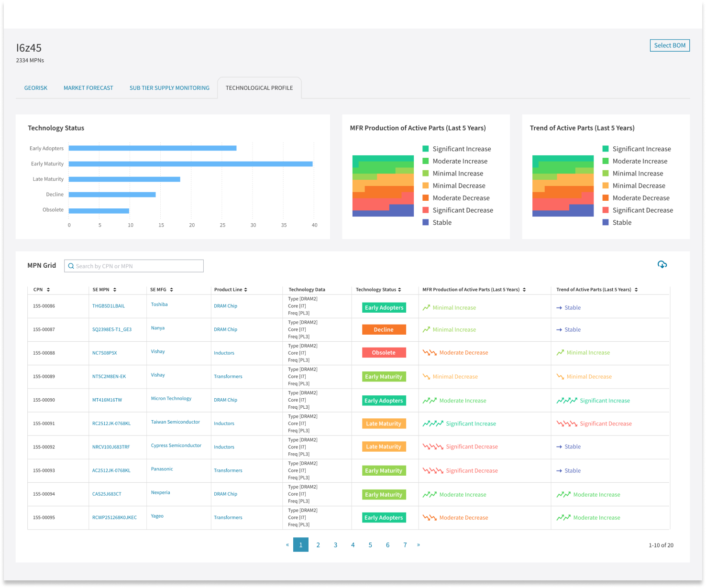Sort Trend of Active Parts column

click(636, 289)
